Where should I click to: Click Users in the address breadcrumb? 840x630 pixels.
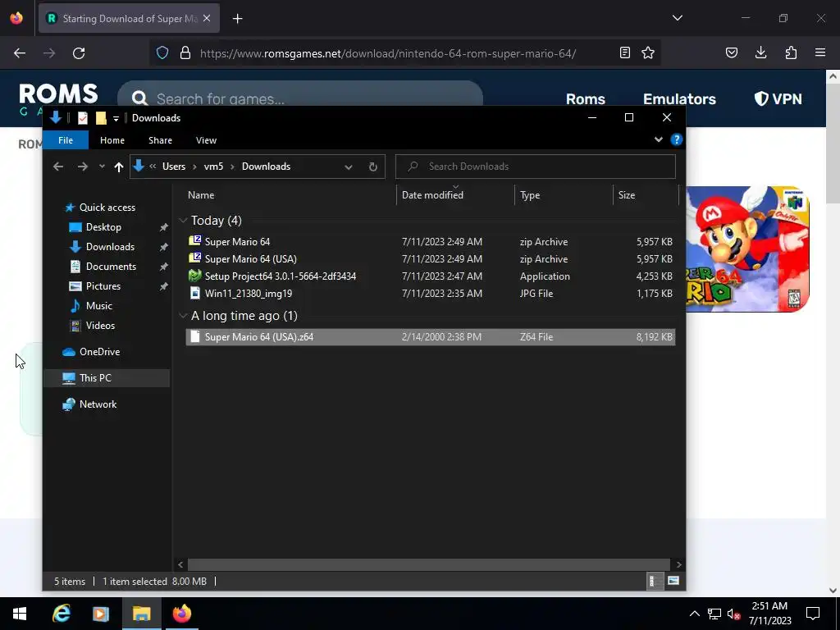(174, 167)
